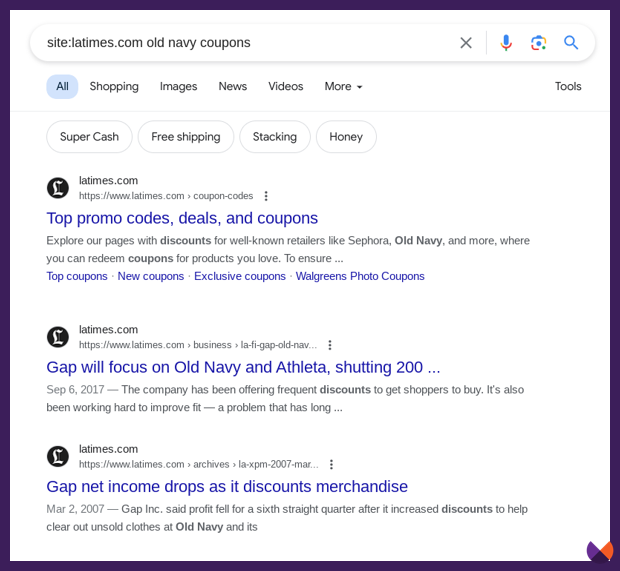Apply the Honey filter chip

click(346, 137)
